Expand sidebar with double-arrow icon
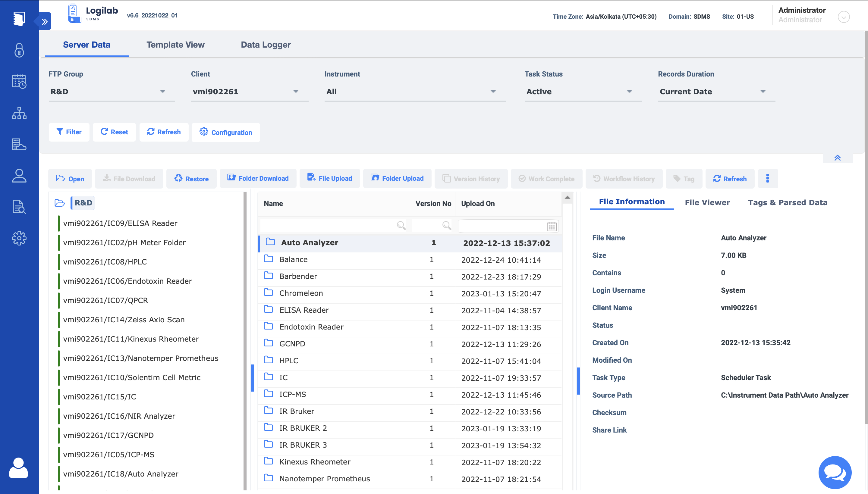The width and height of the screenshot is (868, 494). [x=45, y=22]
